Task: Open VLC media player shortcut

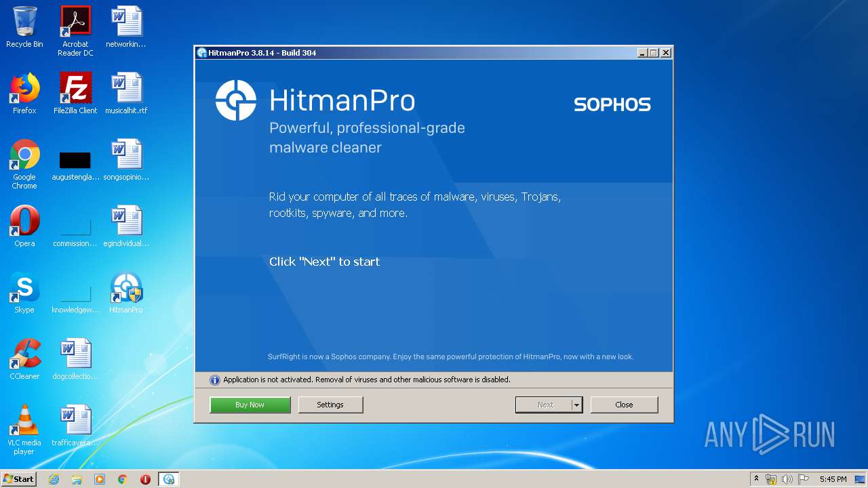Action: point(24,430)
